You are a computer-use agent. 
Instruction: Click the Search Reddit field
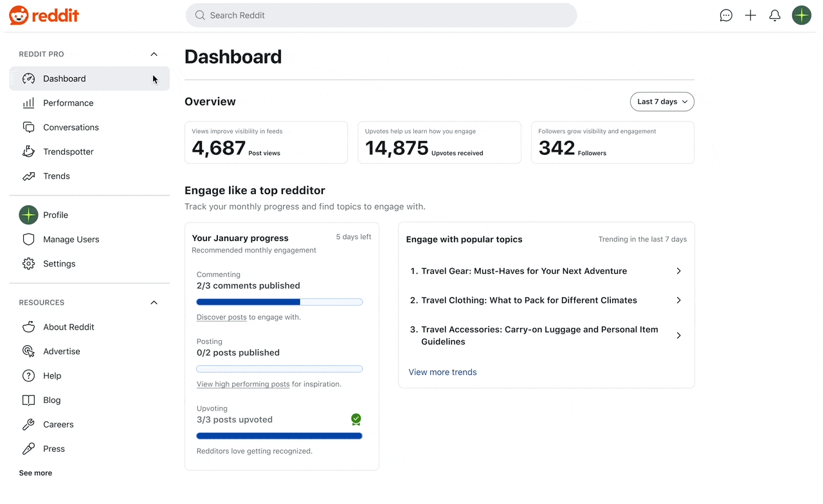point(381,15)
